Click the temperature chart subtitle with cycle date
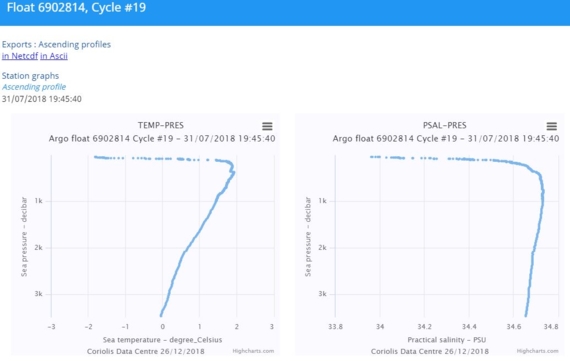570x361 pixels. [162, 139]
